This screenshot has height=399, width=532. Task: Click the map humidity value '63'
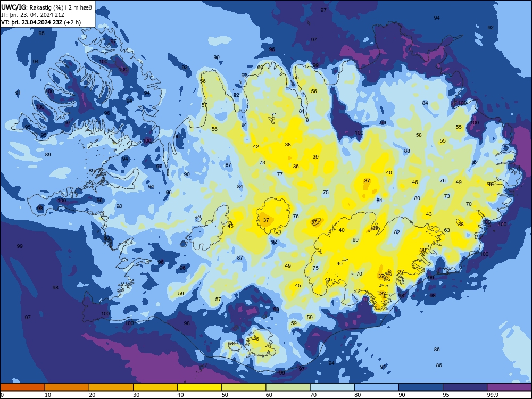[x=447, y=230]
